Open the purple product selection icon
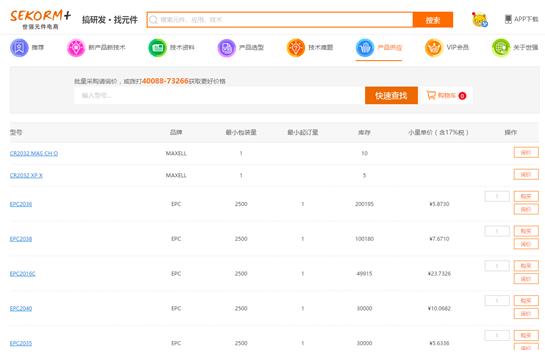The image size is (545, 362). point(227,48)
